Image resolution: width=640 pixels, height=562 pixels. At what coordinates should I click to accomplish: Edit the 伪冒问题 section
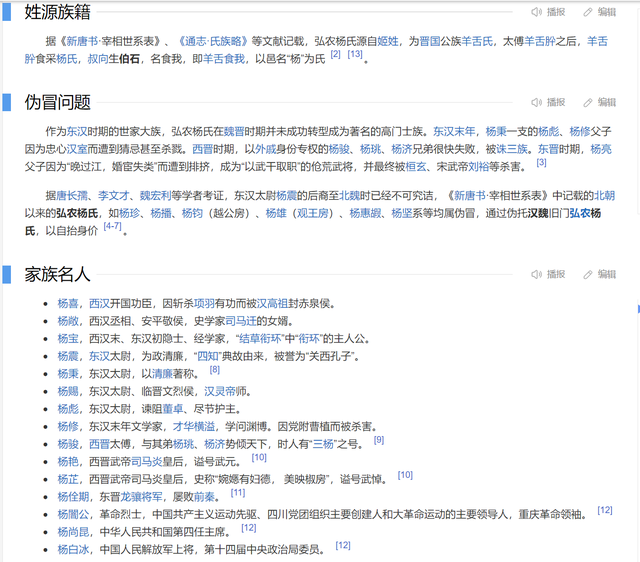600,102
